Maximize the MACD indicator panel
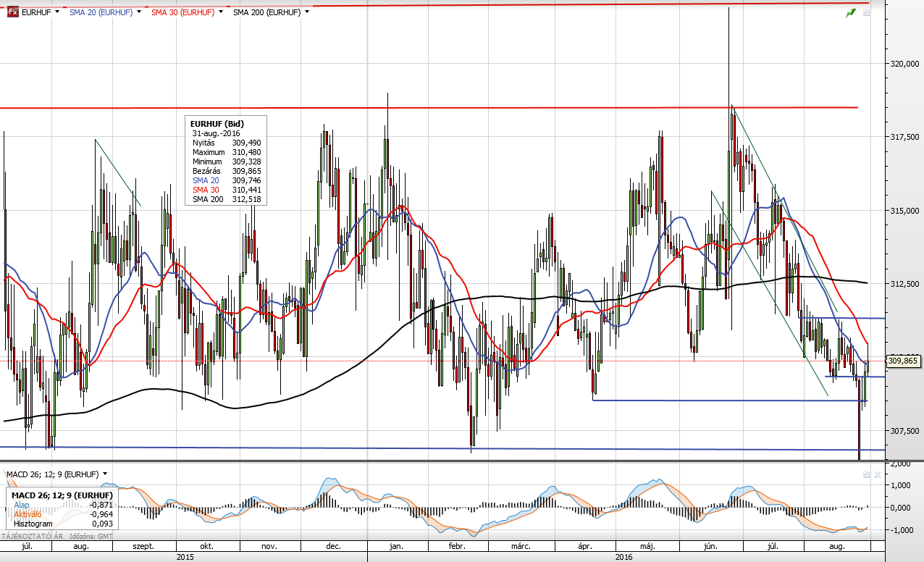The height and width of the screenshot is (562, 924). coord(866,474)
